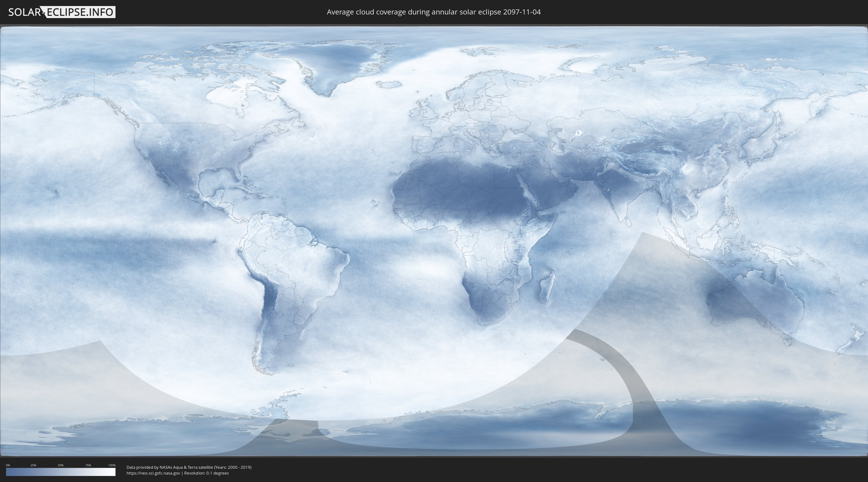Open the neo.sci.gsfc.nasa.gov link text
868x482 pixels.
coord(153,473)
